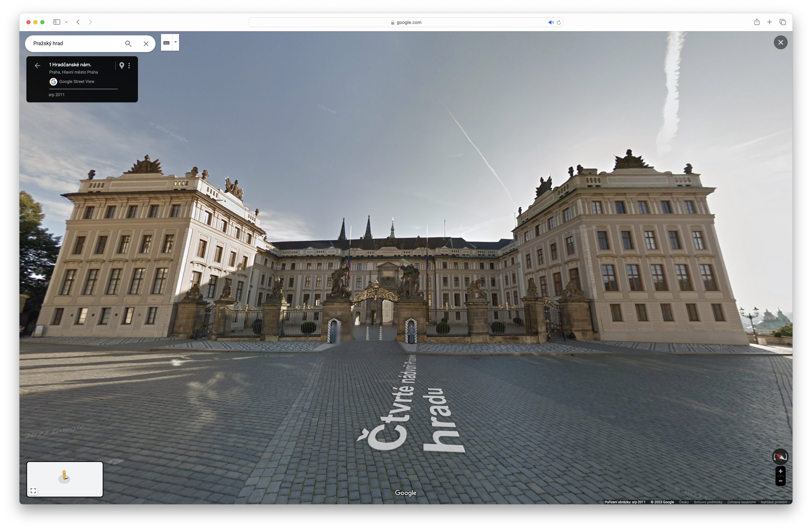Click the search magnifier icon
Screen dimensions: 812x530
point(128,44)
